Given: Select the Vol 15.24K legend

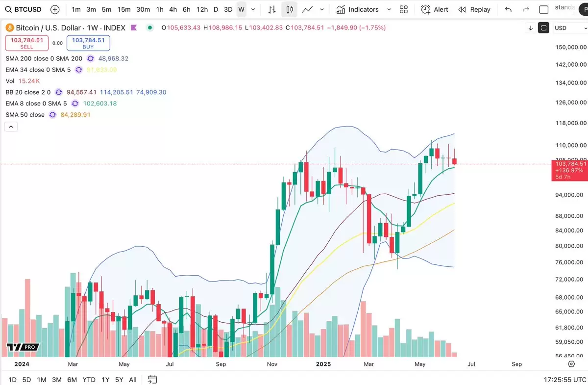Looking at the screenshot, I should [23, 81].
